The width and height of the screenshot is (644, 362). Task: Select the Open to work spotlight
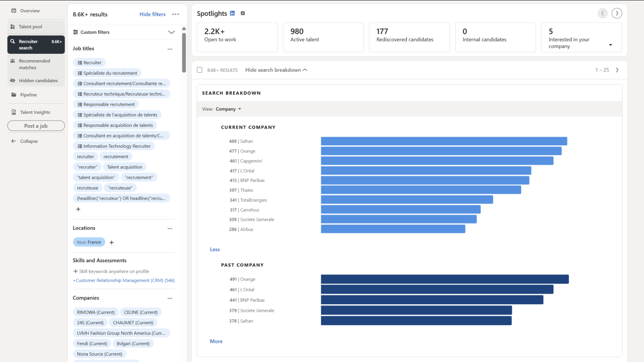pyautogui.click(x=237, y=38)
